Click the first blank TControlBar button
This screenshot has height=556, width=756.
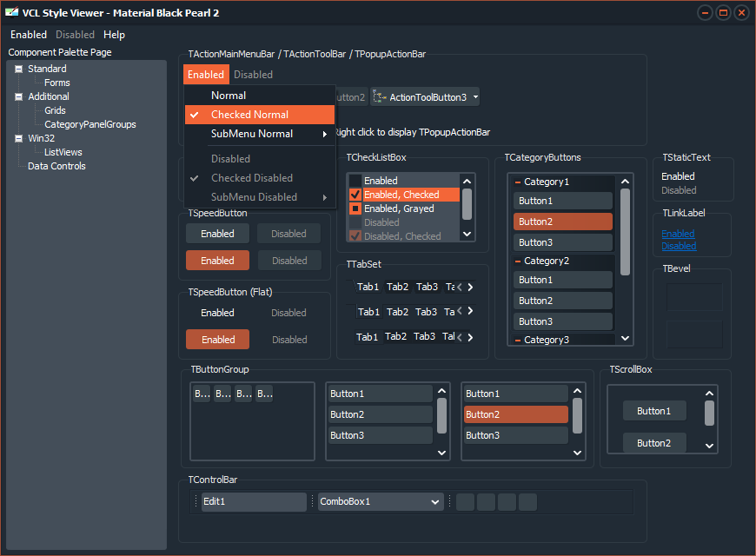coord(465,502)
